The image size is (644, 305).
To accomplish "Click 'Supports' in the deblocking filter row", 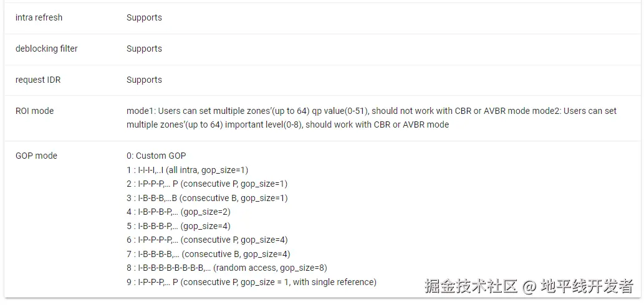I will pos(144,49).
